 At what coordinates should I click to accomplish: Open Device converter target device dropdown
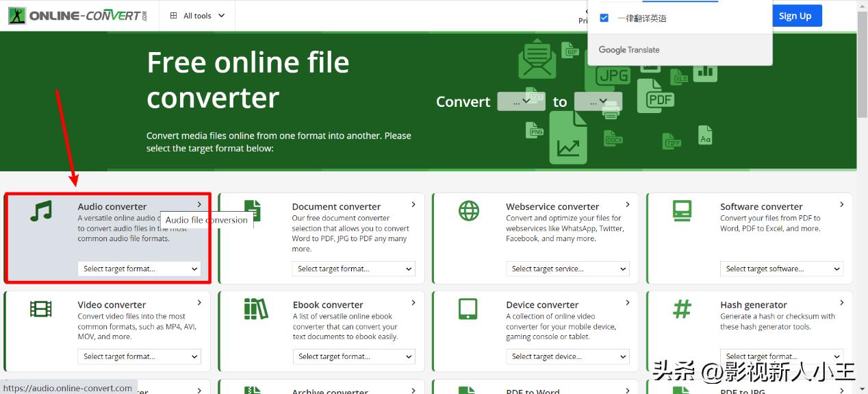coord(567,356)
